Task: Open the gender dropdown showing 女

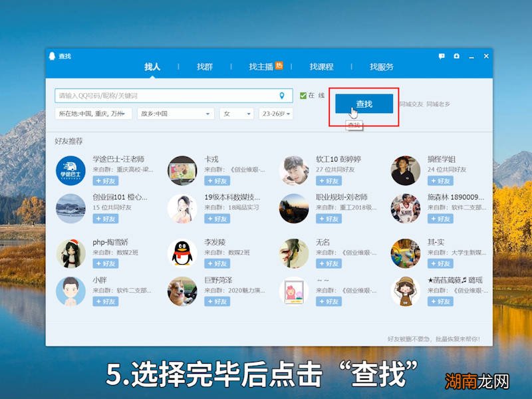Action: [x=236, y=114]
